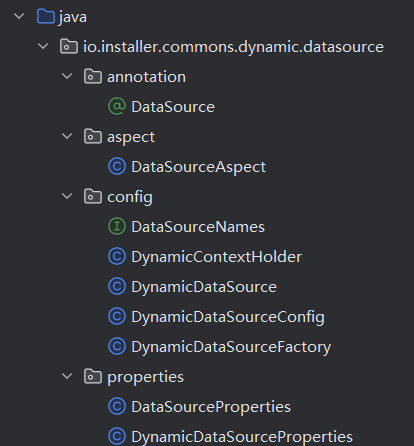Open the DataSourceProperties class

[x=211, y=407]
